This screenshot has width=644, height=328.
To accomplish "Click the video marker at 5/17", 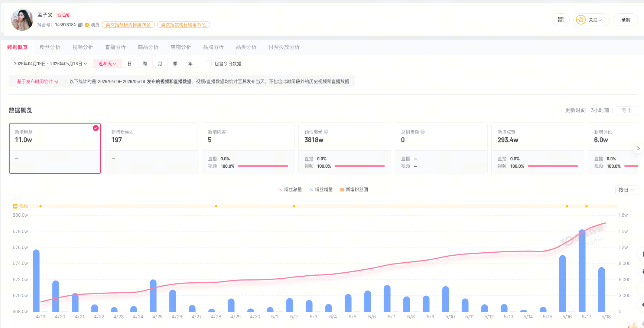I will click(x=586, y=206).
